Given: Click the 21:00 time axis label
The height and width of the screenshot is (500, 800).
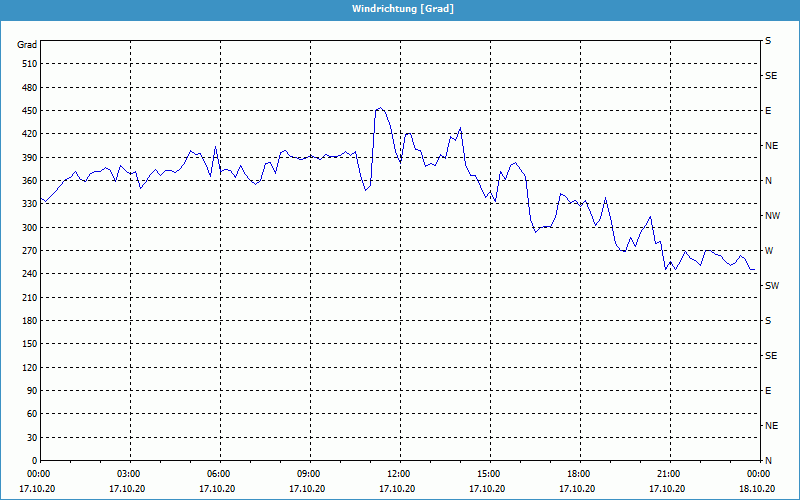Looking at the screenshot, I should click(x=669, y=474).
